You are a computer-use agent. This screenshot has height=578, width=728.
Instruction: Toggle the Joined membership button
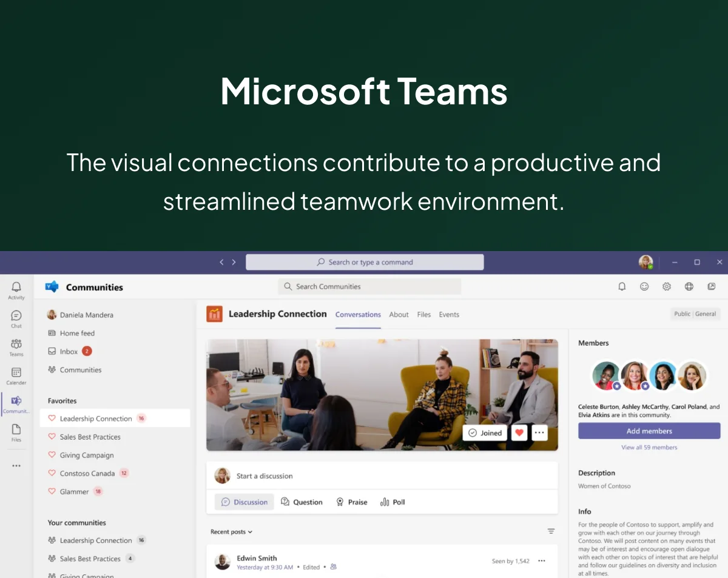click(x=485, y=432)
